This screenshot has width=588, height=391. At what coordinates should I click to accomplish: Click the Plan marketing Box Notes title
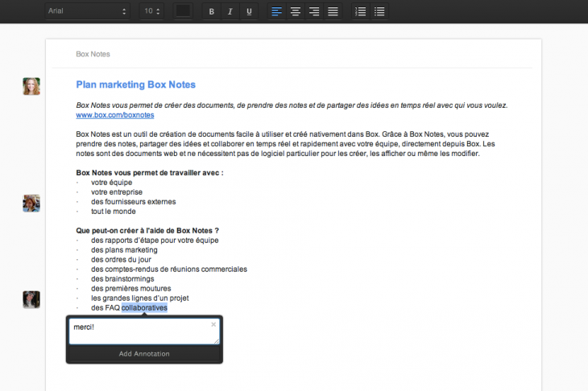point(135,84)
